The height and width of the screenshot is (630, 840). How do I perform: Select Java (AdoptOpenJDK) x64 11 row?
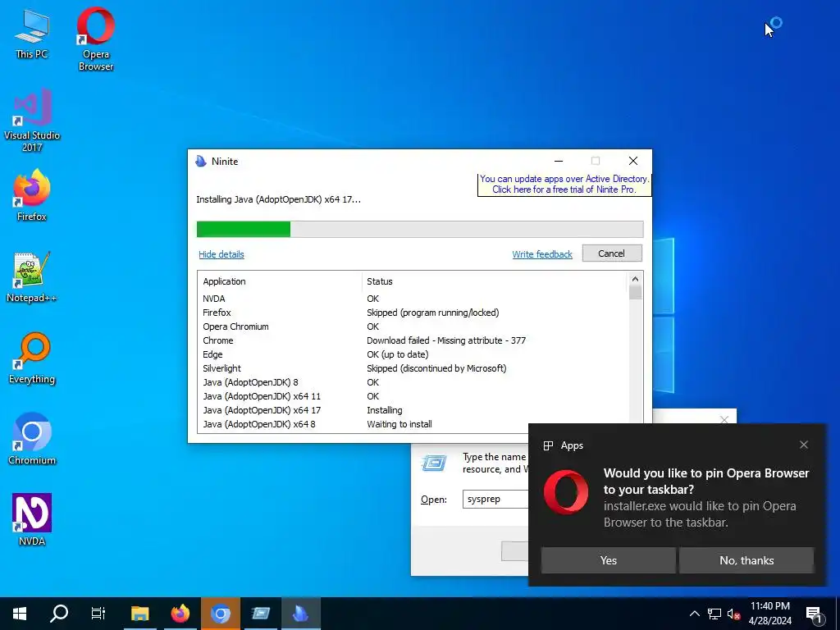pyautogui.click(x=413, y=396)
